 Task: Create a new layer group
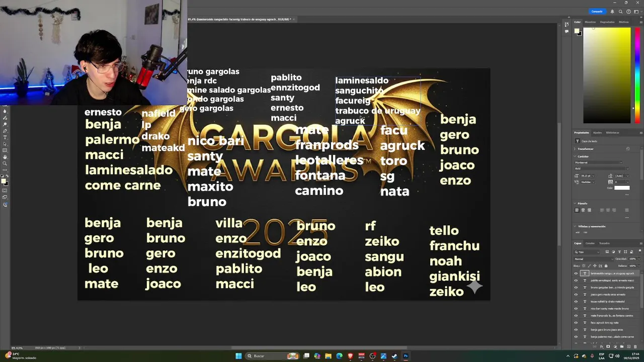click(x=622, y=346)
